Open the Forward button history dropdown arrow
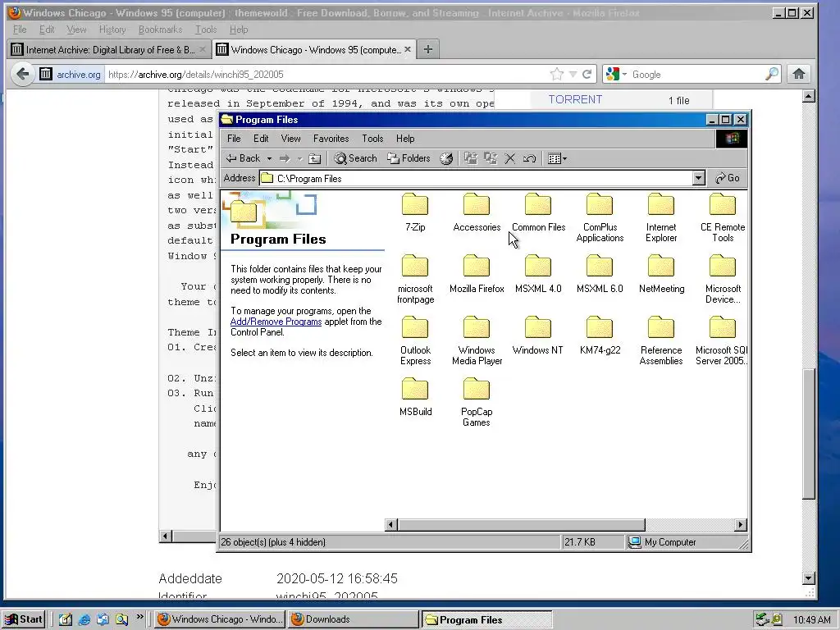The height and width of the screenshot is (630, 840). pos(299,158)
